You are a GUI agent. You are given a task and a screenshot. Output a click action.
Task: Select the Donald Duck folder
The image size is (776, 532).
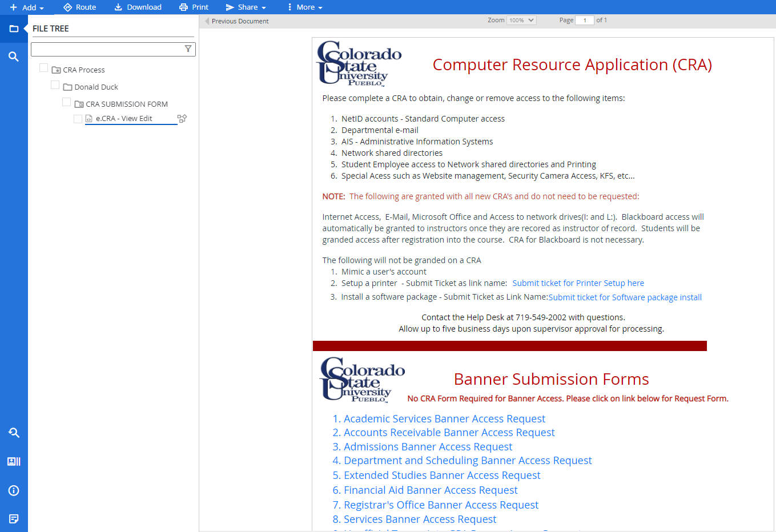click(x=96, y=87)
